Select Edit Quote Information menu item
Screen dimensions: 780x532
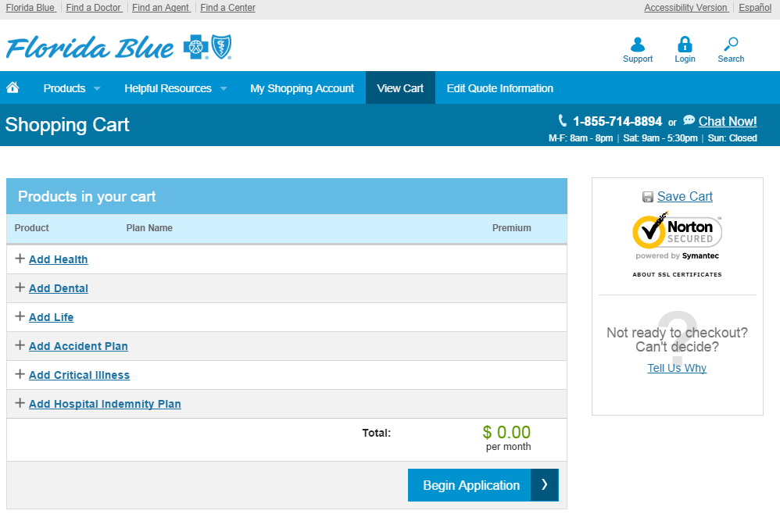point(499,88)
